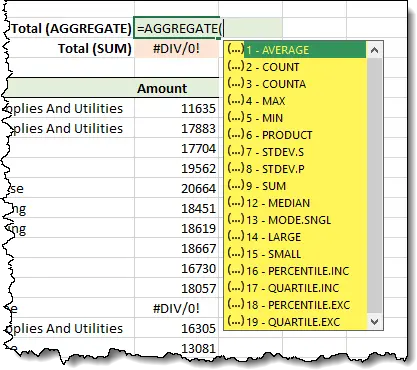Select the Total (SUM) label cell
This screenshot has width=417, height=370.
click(x=71, y=49)
